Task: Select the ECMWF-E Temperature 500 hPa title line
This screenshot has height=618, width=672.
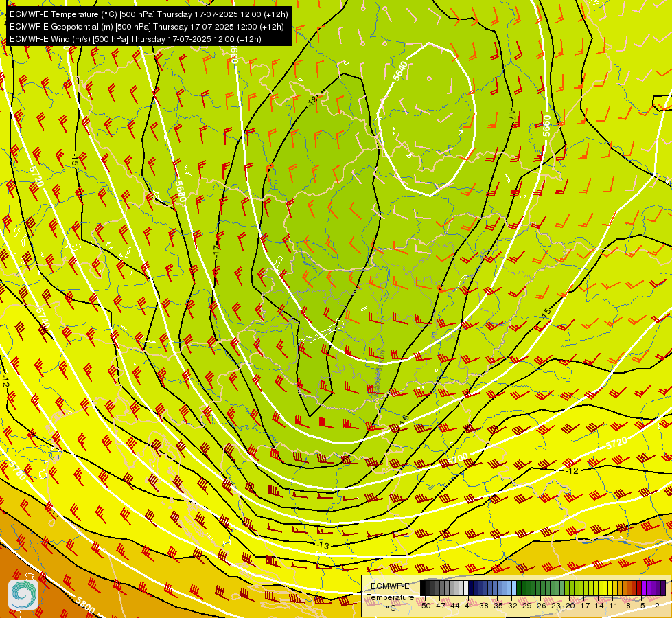Action: click(149, 14)
